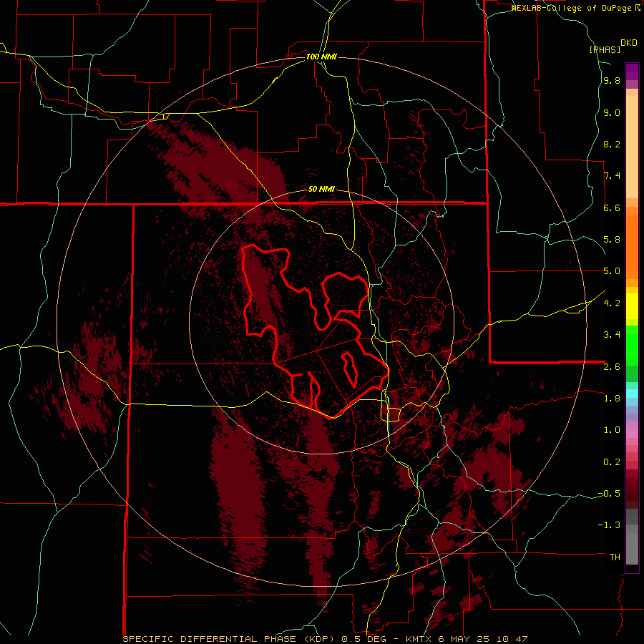Click the 7.4 value on color scale
The height and width of the screenshot is (644, 644).
612,176
